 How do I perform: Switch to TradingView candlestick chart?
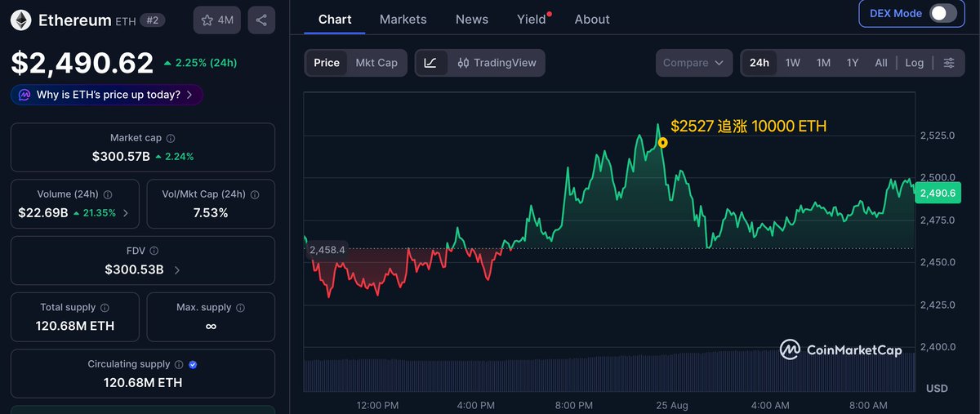[497, 63]
